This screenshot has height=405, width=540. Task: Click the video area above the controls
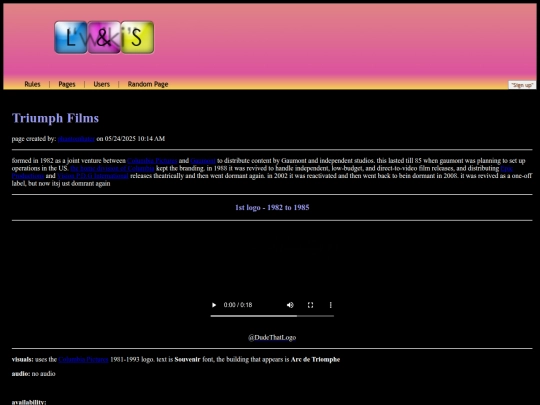(272, 262)
